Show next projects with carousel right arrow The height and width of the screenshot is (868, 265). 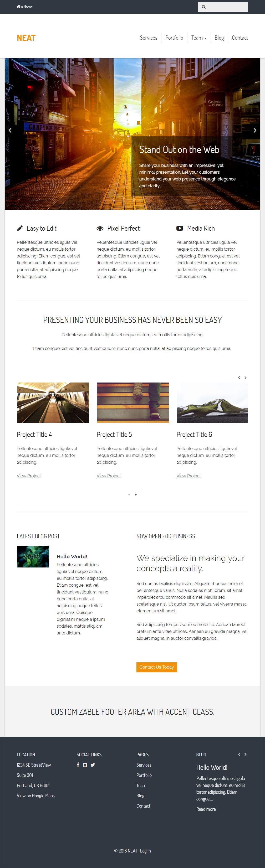pos(246,378)
